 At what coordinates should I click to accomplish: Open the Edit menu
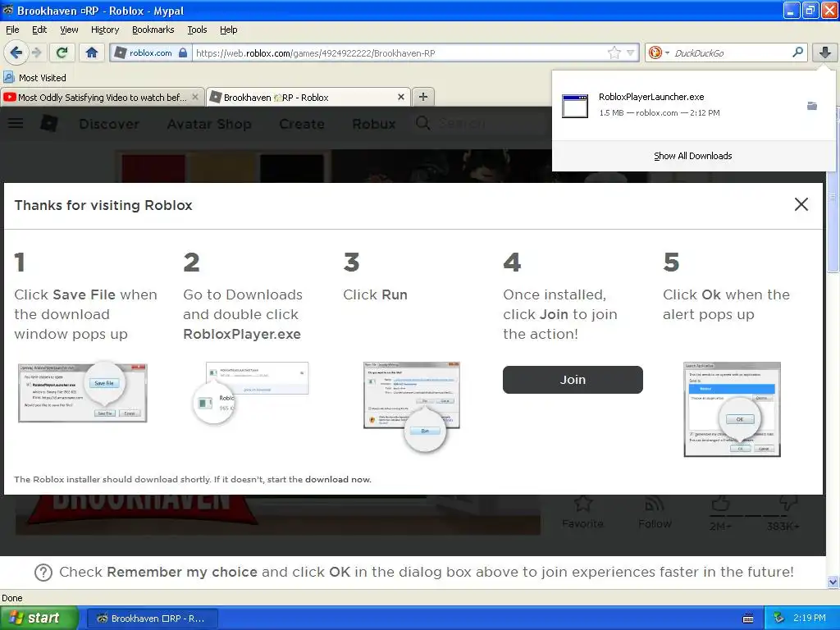pyautogui.click(x=39, y=30)
